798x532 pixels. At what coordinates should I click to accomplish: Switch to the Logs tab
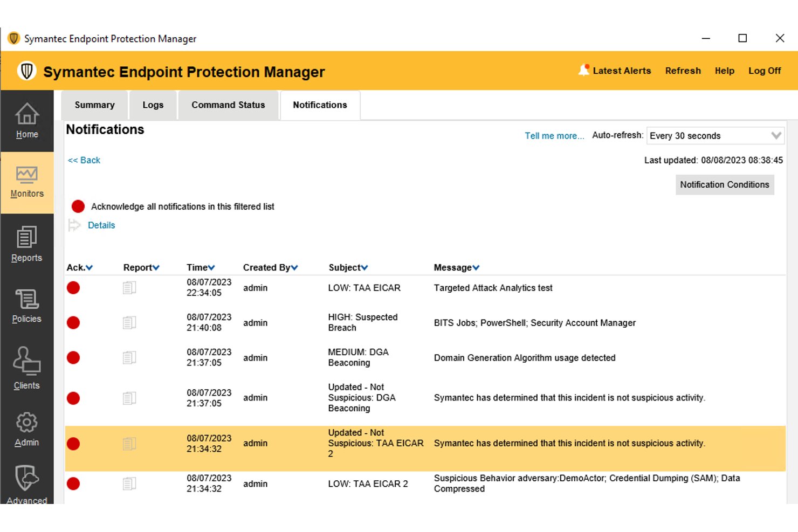point(153,105)
